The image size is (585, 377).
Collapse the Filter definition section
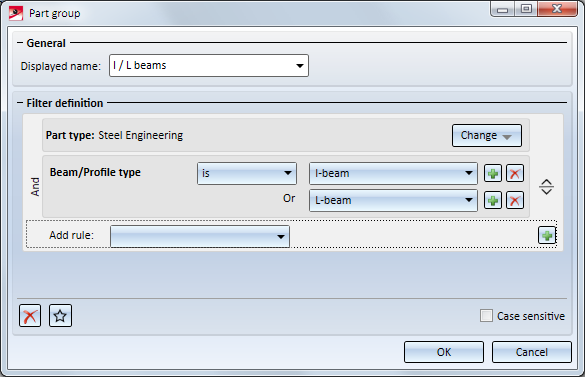tap(20, 103)
